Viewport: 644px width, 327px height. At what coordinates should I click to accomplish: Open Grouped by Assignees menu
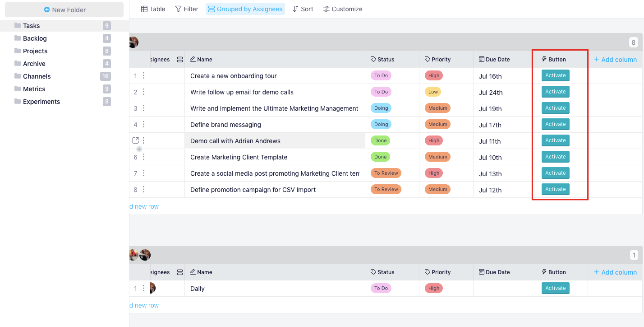coord(245,9)
